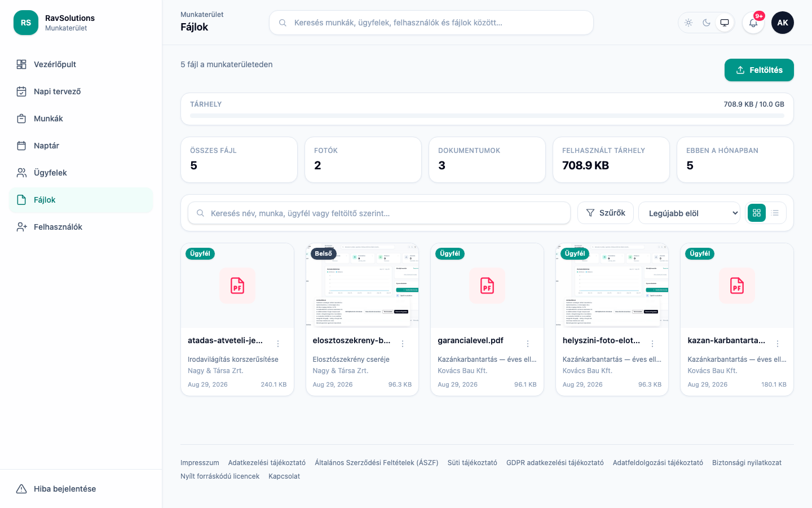Open Napi tervező page
This screenshot has height=508, width=812.
81,91
